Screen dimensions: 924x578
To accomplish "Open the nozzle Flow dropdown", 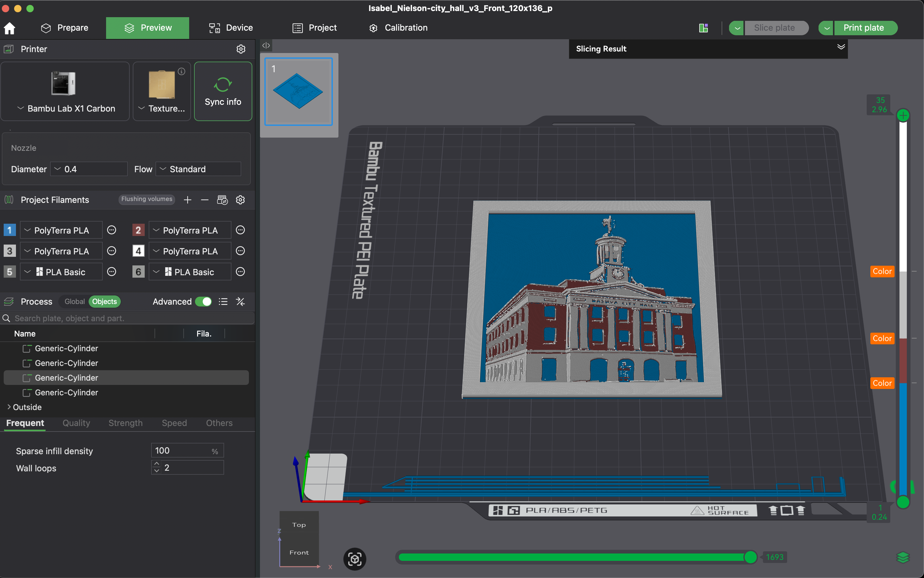I will pyautogui.click(x=198, y=169).
